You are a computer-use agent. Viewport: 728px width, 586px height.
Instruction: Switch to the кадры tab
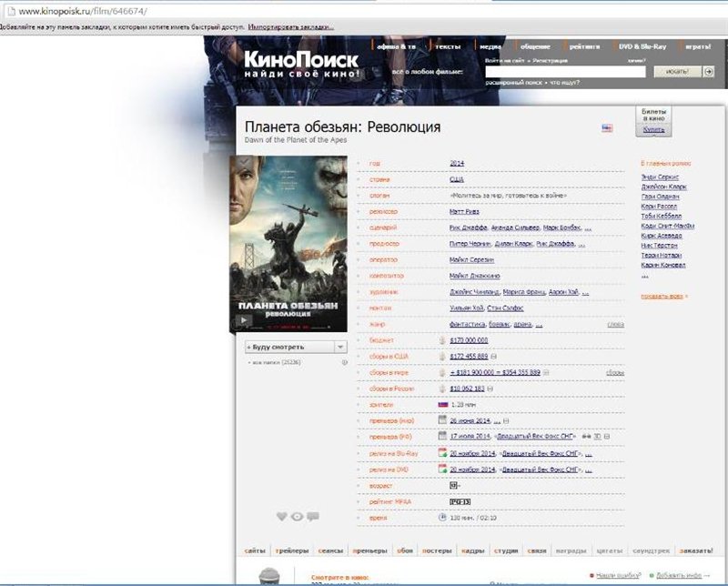pyautogui.click(x=473, y=551)
